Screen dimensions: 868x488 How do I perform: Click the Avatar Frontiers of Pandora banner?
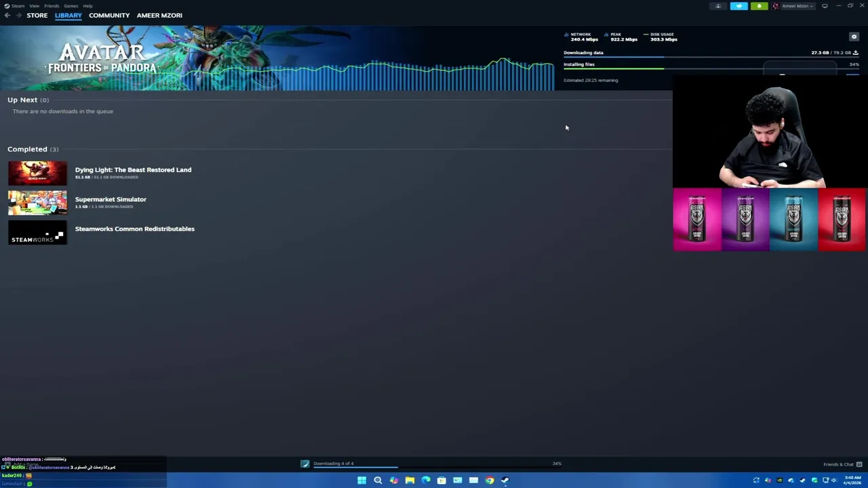(x=277, y=58)
